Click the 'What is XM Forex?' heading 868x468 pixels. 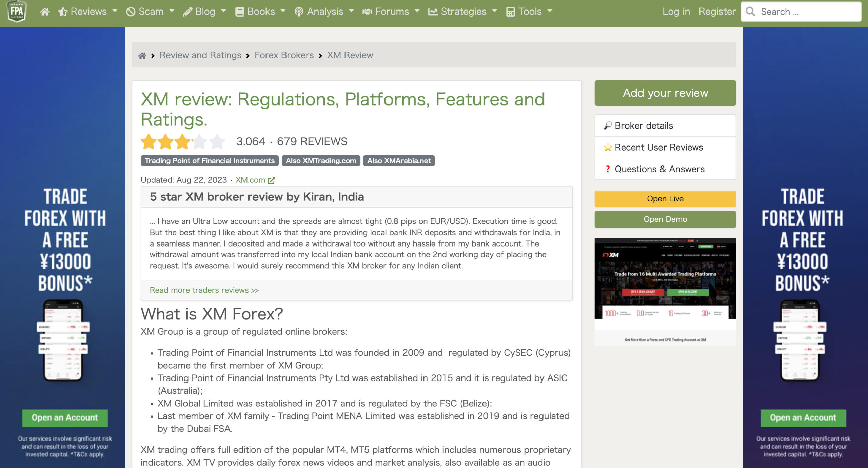(x=212, y=314)
